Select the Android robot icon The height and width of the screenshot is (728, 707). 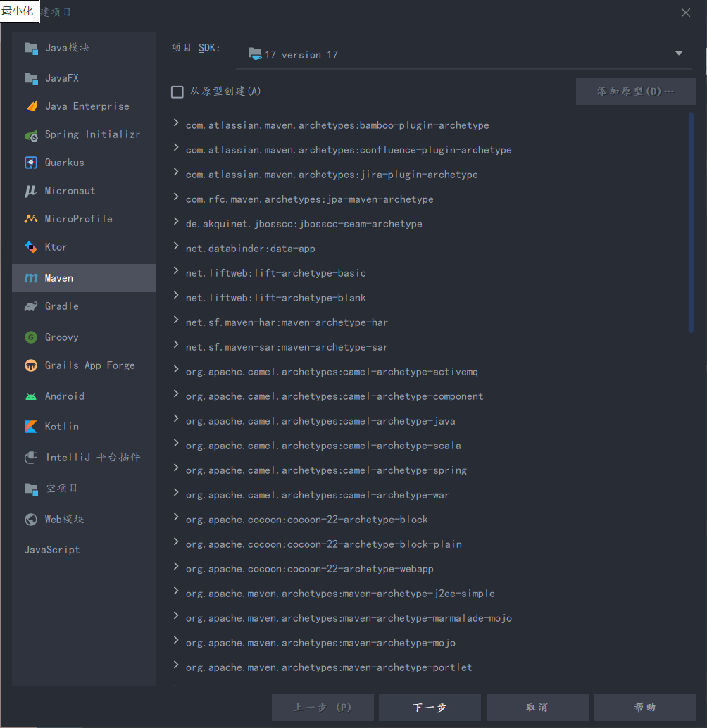click(31, 396)
